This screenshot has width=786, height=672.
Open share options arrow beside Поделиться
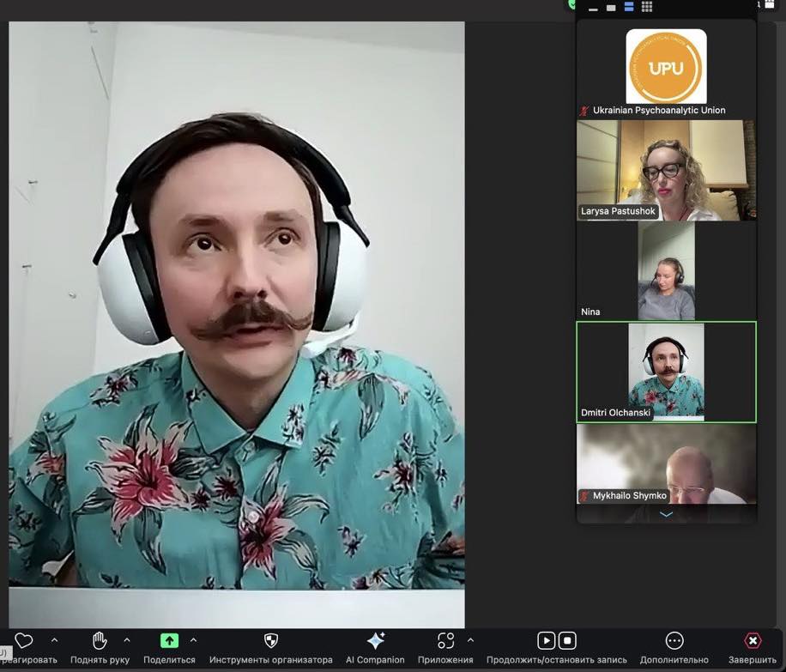pos(193,640)
